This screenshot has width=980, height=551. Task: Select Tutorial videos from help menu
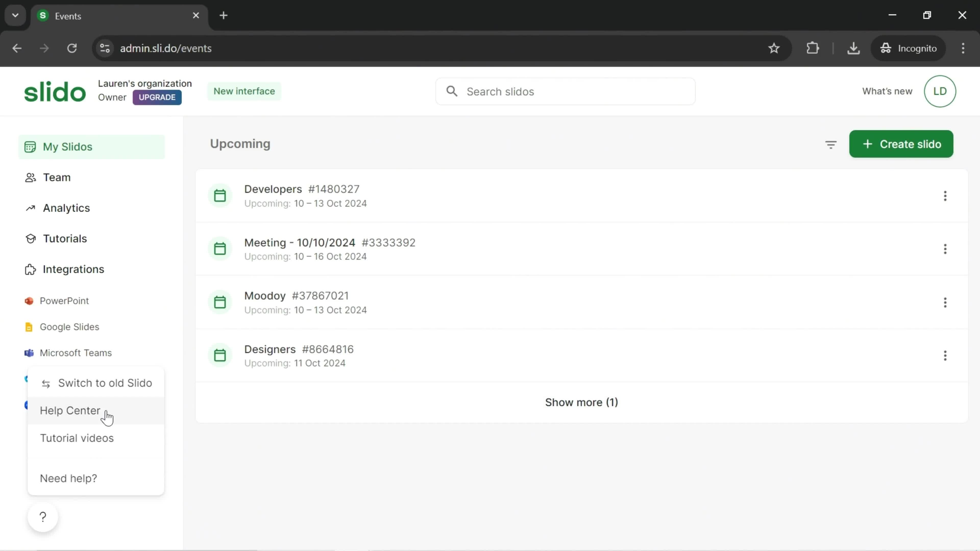(x=77, y=438)
